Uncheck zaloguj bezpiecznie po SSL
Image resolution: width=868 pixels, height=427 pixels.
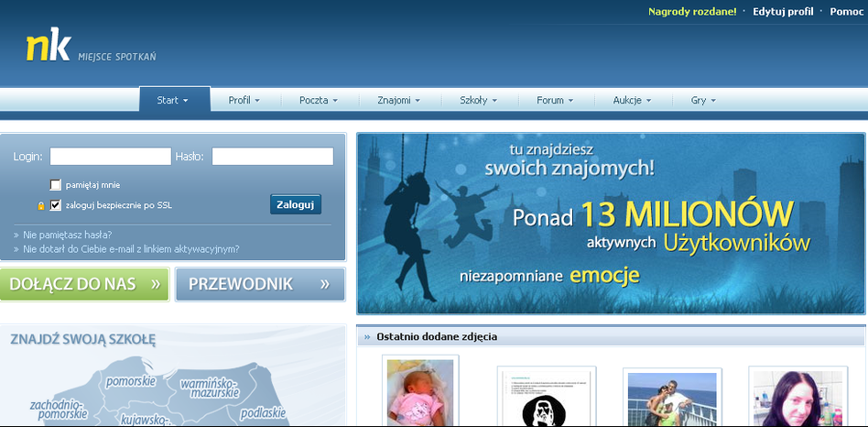click(x=56, y=205)
